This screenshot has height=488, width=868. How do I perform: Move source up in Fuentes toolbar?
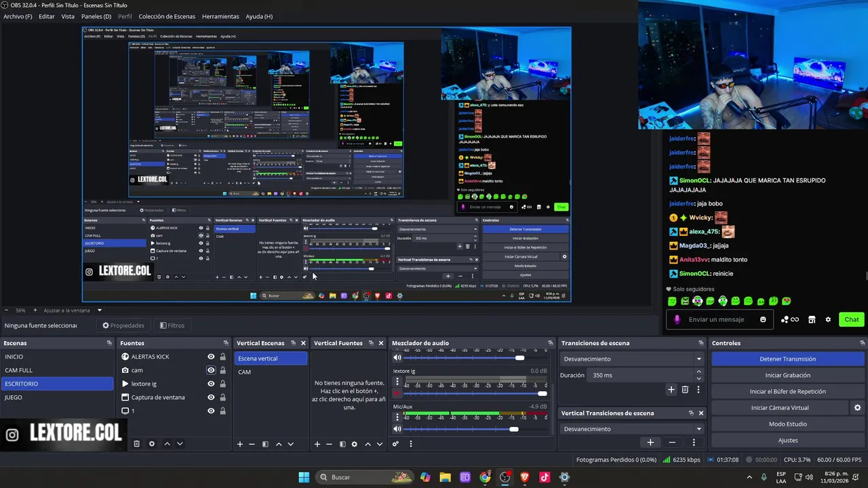pos(167,444)
